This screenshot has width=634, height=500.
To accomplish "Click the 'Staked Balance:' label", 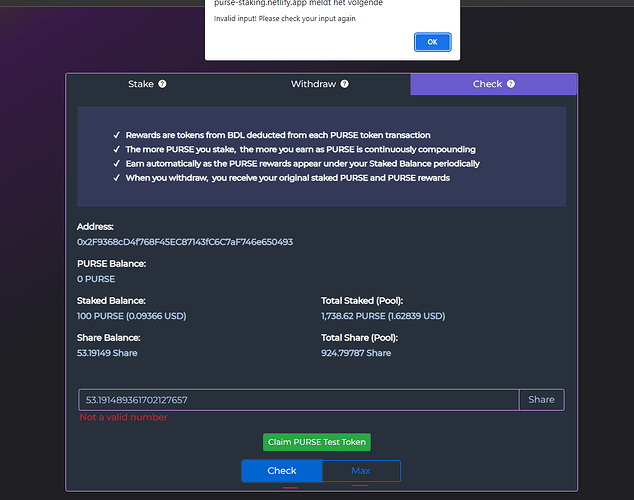I will tap(111, 301).
